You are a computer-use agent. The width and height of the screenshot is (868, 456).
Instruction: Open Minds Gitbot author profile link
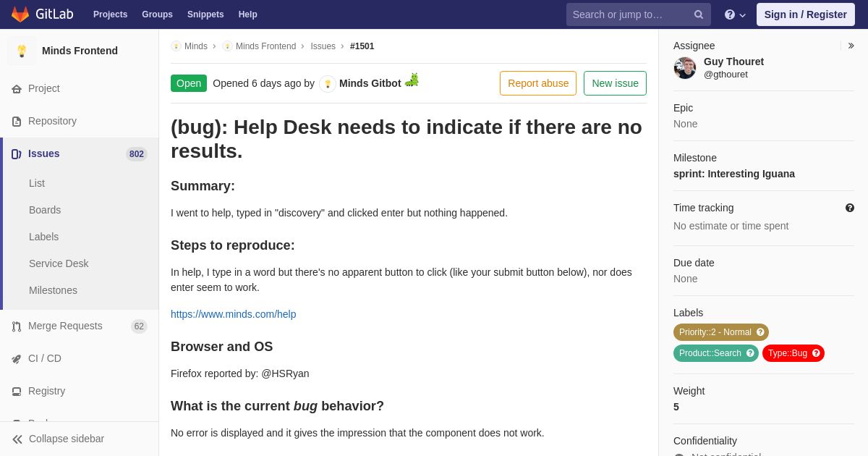370,83
